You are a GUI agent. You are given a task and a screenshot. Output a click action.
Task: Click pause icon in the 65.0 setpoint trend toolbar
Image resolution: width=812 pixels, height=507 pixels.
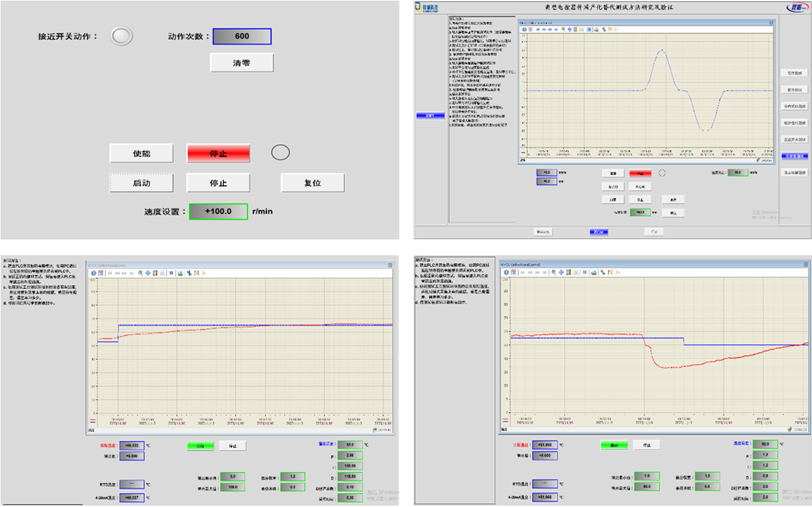click(x=171, y=272)
